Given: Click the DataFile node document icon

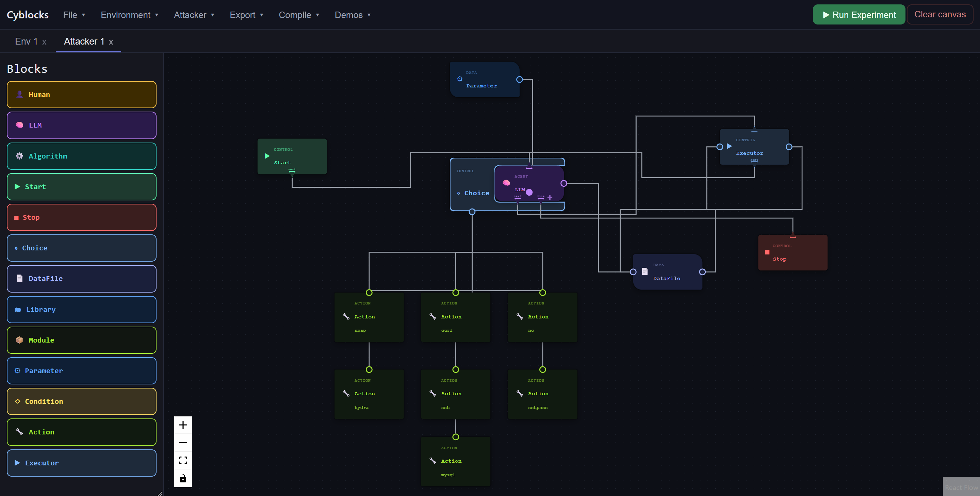Looking at the screenshot, I should 645,271.
